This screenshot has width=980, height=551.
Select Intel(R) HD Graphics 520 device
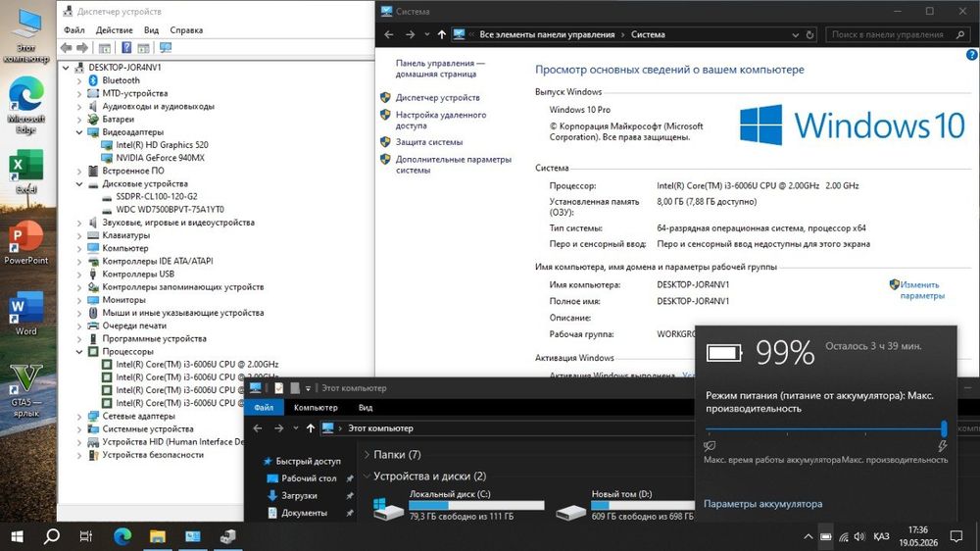[162, 145]
